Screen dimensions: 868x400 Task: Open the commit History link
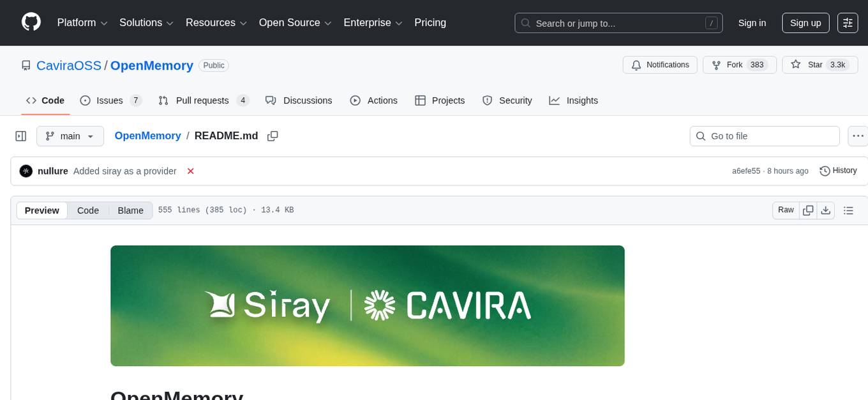[838, 171]
